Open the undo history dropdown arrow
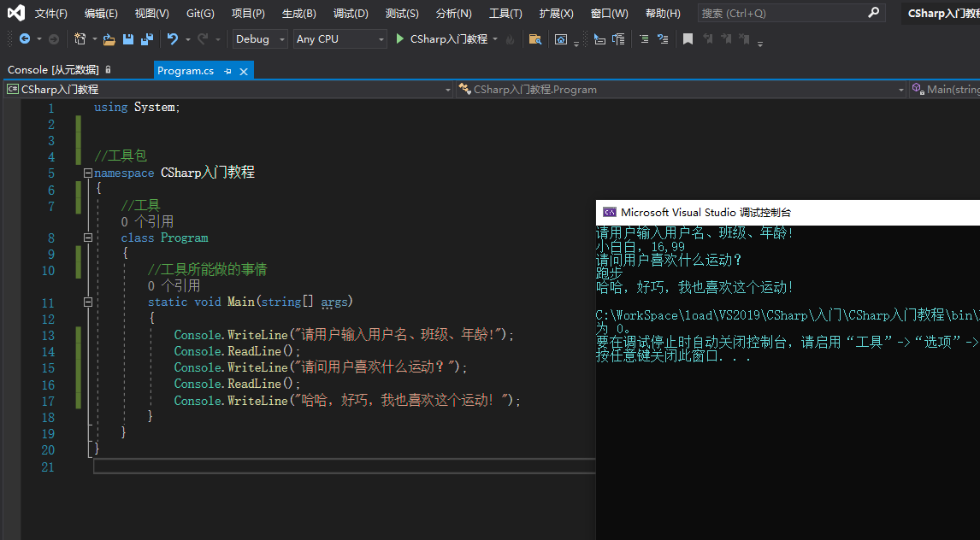This screenshot has width=980, height=540. [187, 39]
